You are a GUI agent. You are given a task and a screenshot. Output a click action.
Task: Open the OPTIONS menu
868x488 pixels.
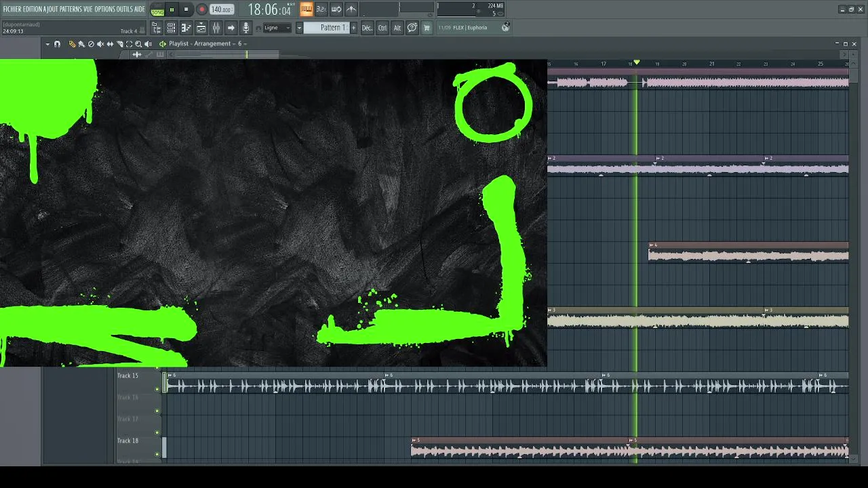(105, 9)
